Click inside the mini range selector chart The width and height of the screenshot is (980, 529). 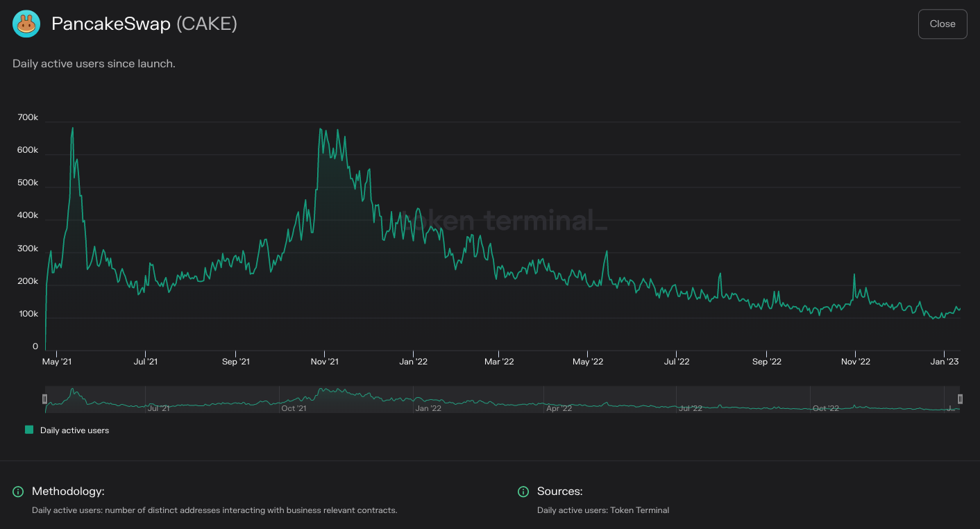(x=502, y=398)
